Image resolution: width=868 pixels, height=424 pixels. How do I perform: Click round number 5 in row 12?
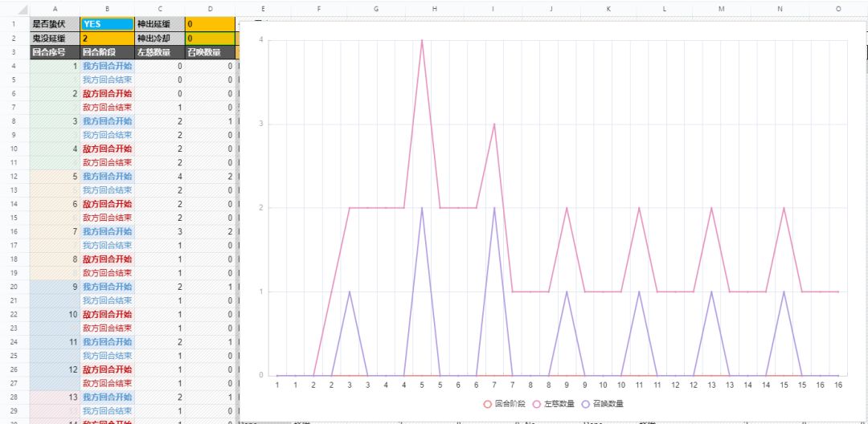click(55, 177)
